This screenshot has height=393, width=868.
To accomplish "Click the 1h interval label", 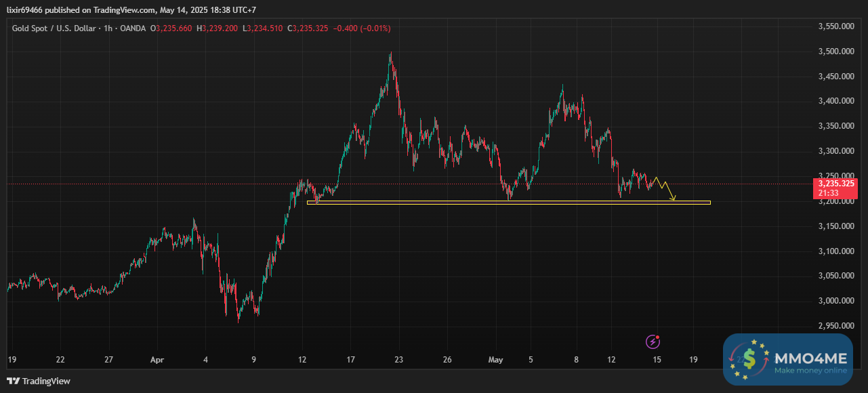I will coord(109,28).
